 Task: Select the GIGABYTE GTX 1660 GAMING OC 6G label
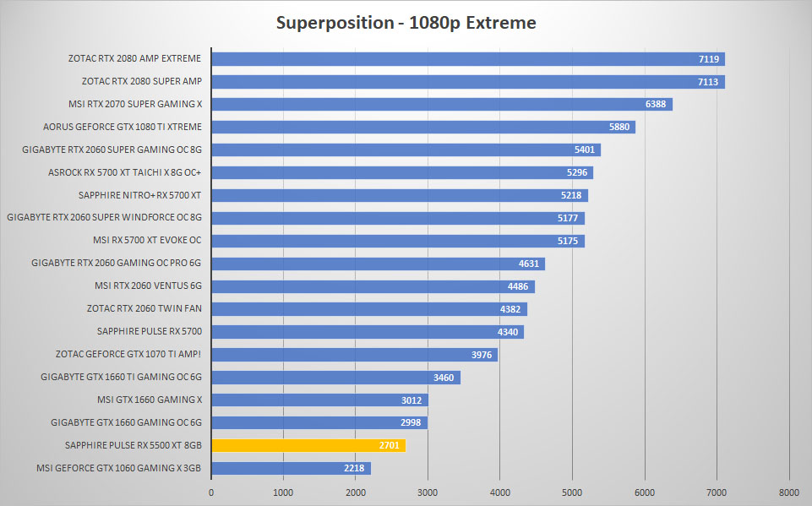(x=126, y=422)
